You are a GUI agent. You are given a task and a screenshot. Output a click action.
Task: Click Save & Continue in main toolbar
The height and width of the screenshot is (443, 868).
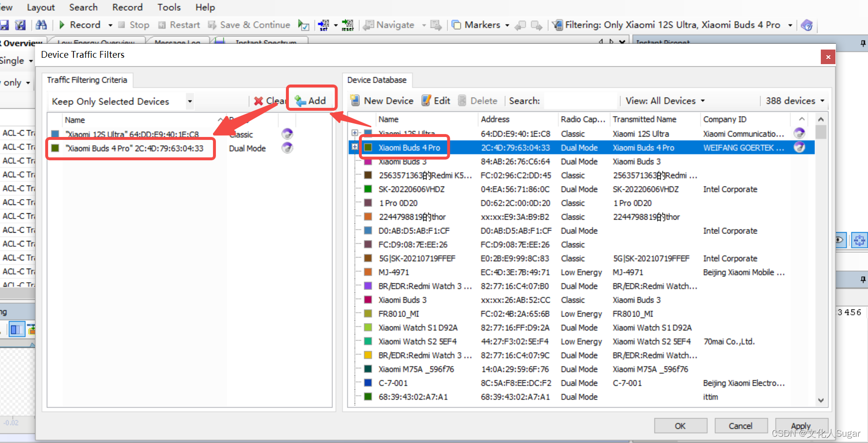pos(249,25)
